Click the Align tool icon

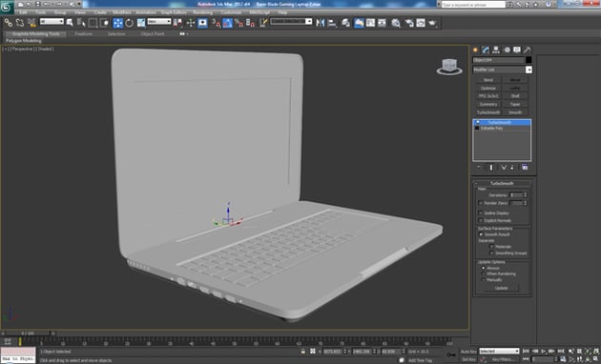[332, 23]
